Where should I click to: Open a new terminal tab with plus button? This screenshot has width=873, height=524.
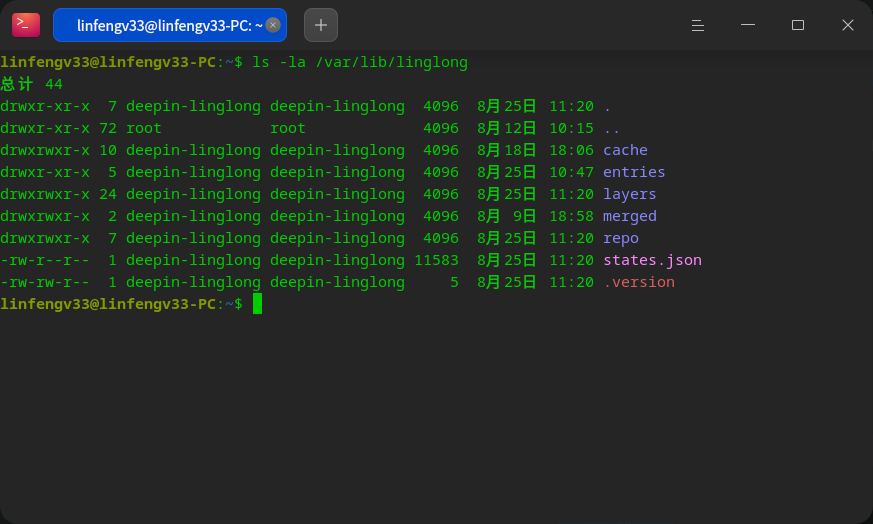pyautogui.click(x=321, y=25)
